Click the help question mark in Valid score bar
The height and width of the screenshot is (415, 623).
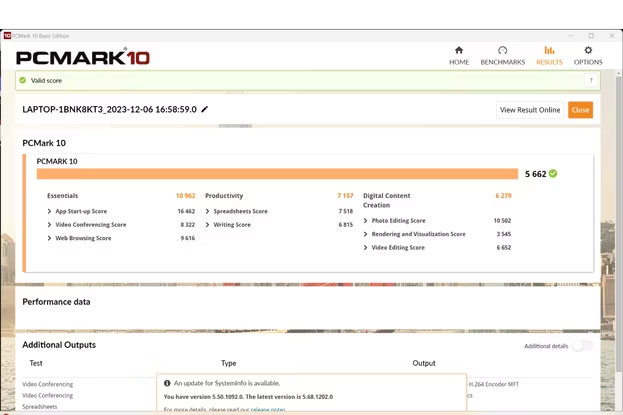(x=591, y=81)
